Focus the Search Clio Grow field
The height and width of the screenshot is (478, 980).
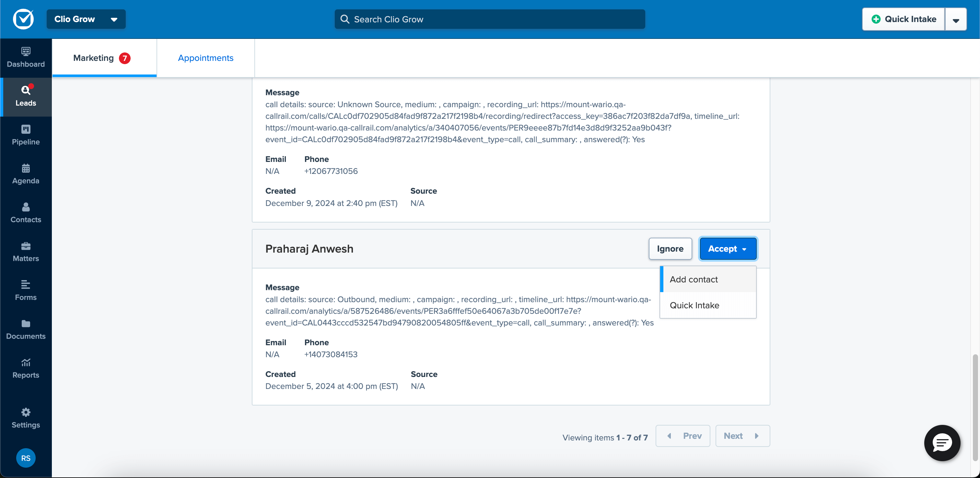[490, 19]
